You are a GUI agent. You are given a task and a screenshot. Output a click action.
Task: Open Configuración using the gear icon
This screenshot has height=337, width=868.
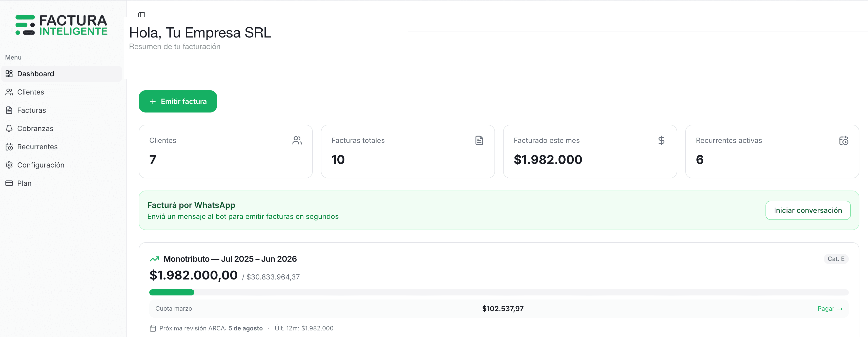tap(9, 165)
